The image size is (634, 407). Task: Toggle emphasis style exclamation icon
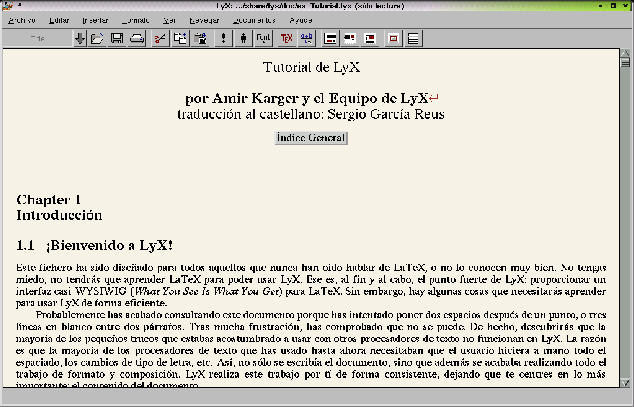coord(223,38)
